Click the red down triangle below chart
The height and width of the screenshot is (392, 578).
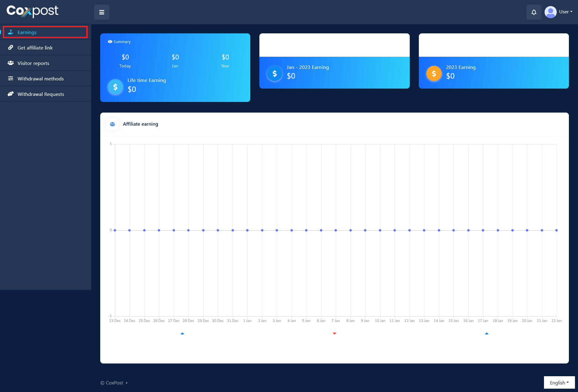(334, 333)
